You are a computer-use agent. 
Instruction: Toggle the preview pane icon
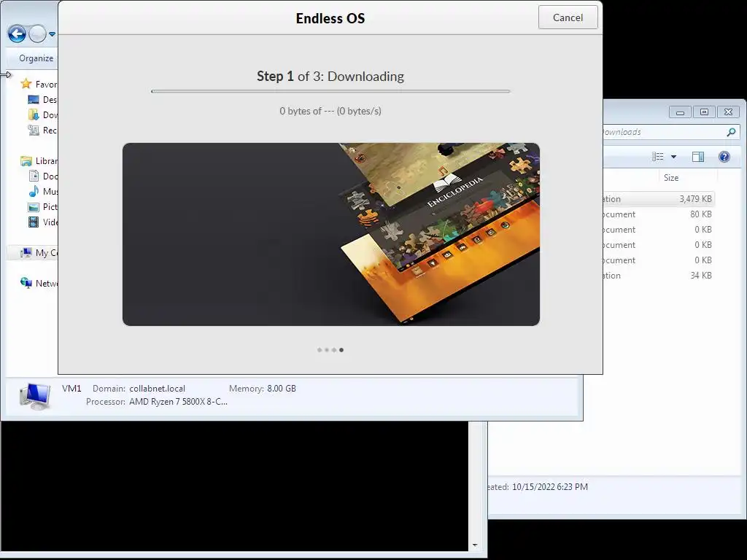tap(698, 157)
